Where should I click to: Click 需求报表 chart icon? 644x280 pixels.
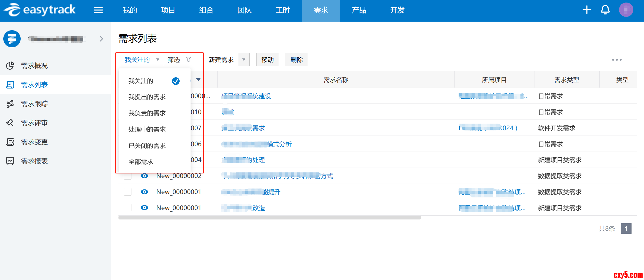[x=10, y=161]
